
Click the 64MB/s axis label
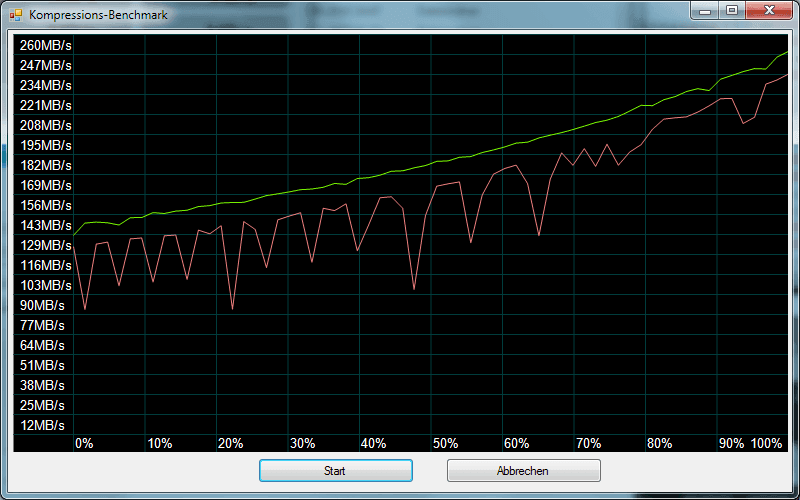(x=42, y=346)
